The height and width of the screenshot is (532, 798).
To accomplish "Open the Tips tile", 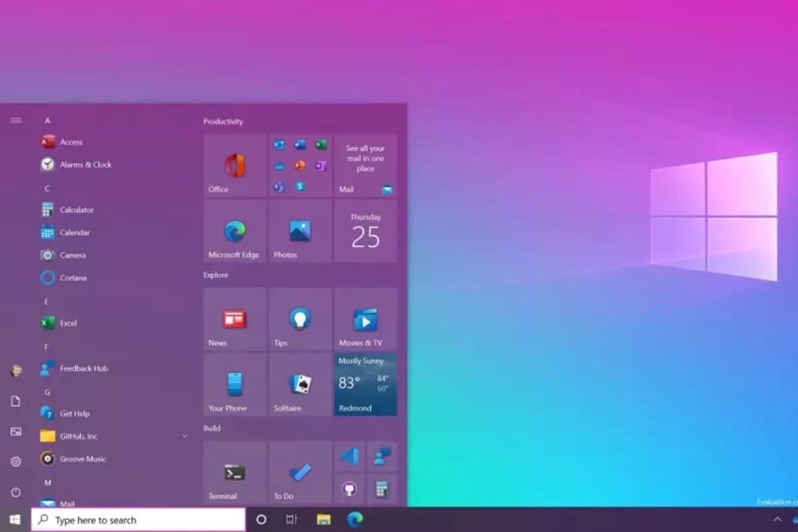I will pyautogui.click(x=300, y=319).
